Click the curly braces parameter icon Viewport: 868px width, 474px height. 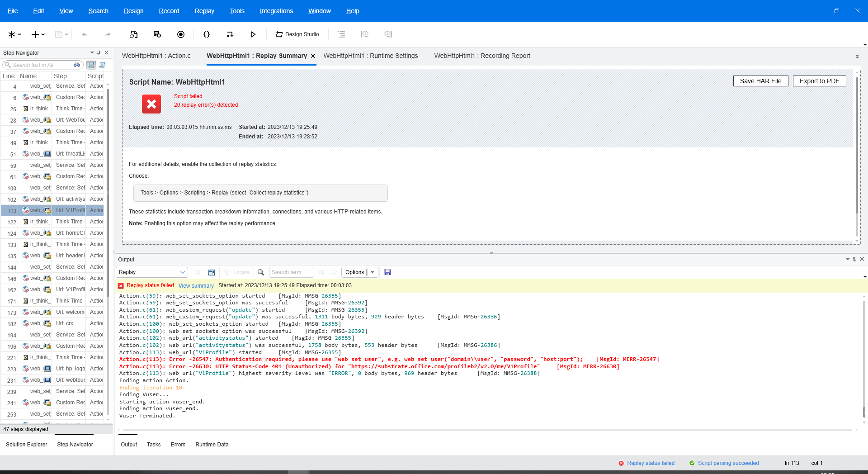(207, 34)
